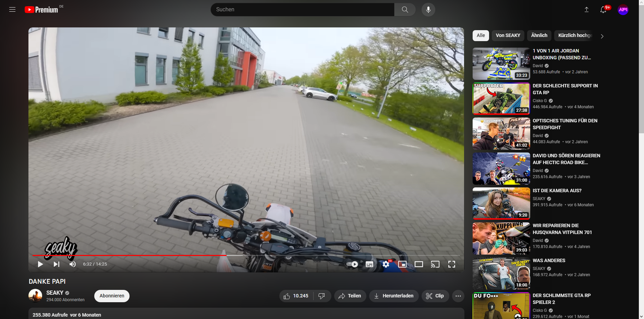Toggle subtitles on the video
Image resolution: width=644 pixels, height=319 pixels.
369,264
